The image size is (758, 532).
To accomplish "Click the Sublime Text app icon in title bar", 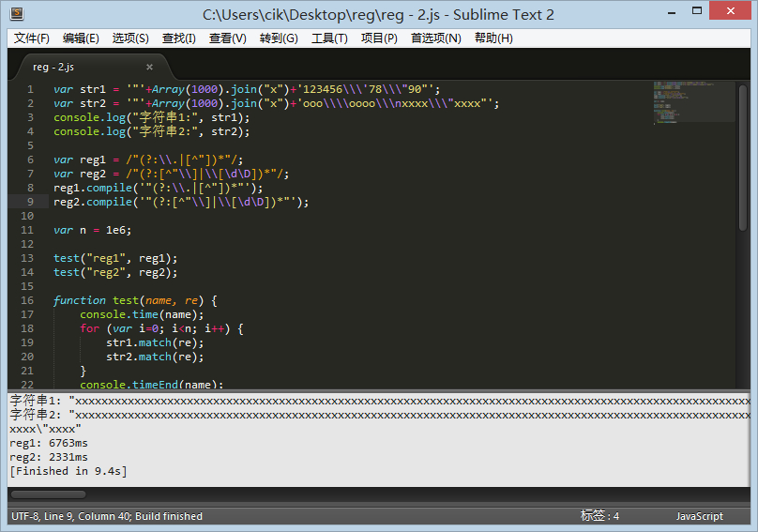I will (18, 13).
